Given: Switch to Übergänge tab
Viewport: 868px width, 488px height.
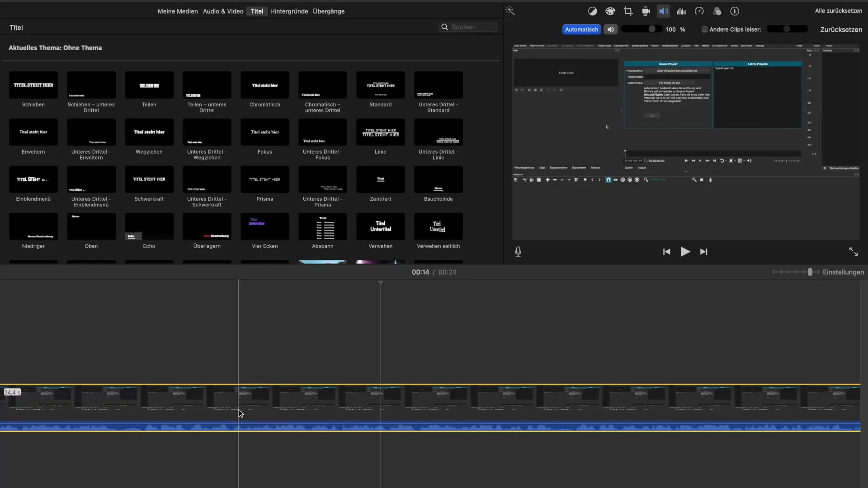Looking at the screenshot, I should (x=329, y=11).
